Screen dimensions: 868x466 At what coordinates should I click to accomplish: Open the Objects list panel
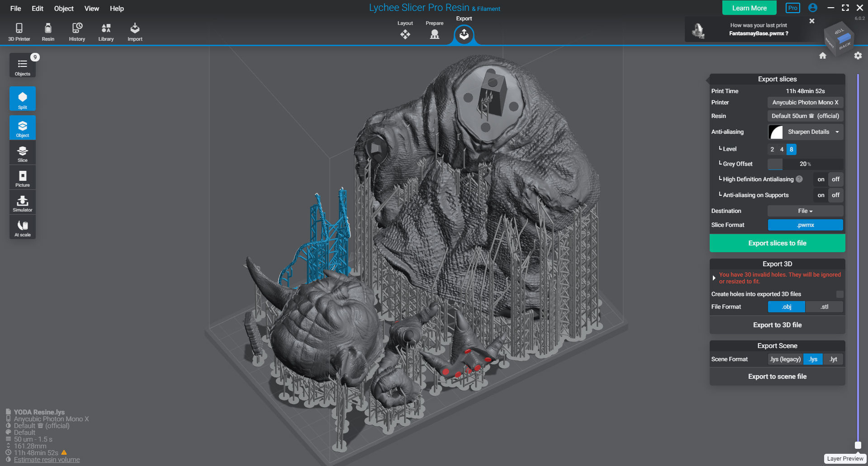pos(23,66)
